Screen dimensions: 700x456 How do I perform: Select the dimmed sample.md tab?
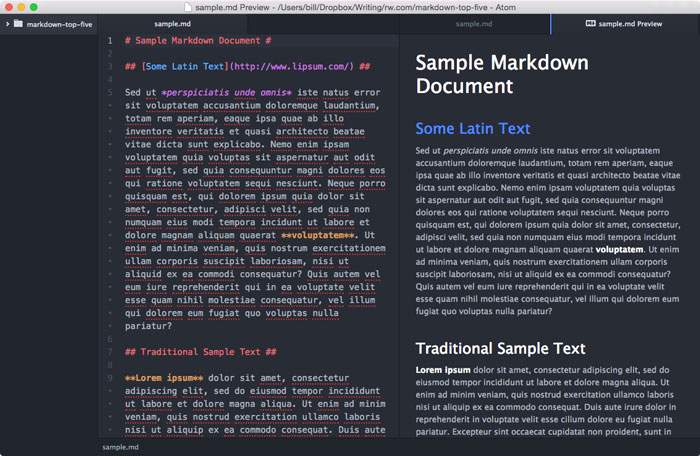tap(474, 24)
